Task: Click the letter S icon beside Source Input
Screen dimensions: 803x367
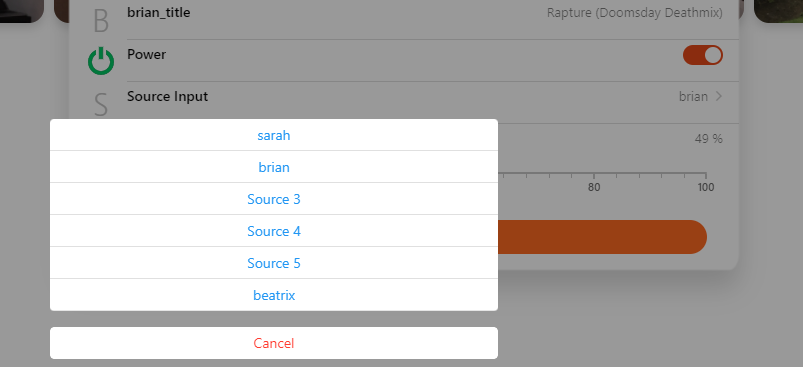Action: click(101, 105)
